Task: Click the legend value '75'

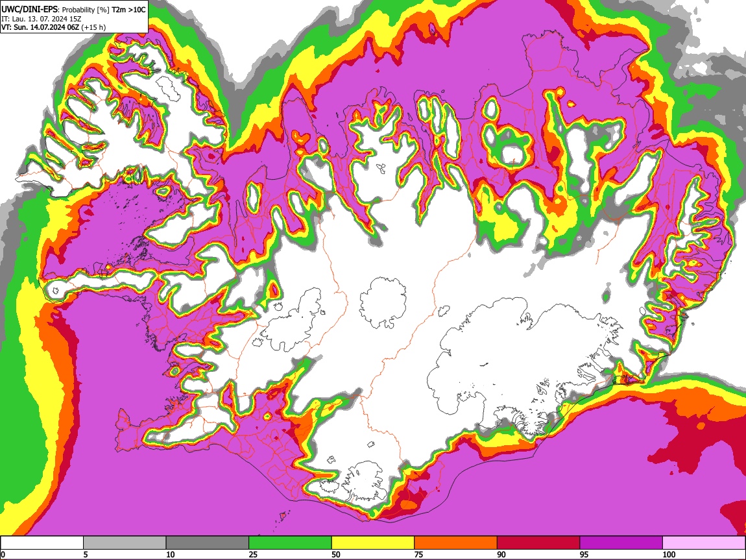Action: (418, 554)
